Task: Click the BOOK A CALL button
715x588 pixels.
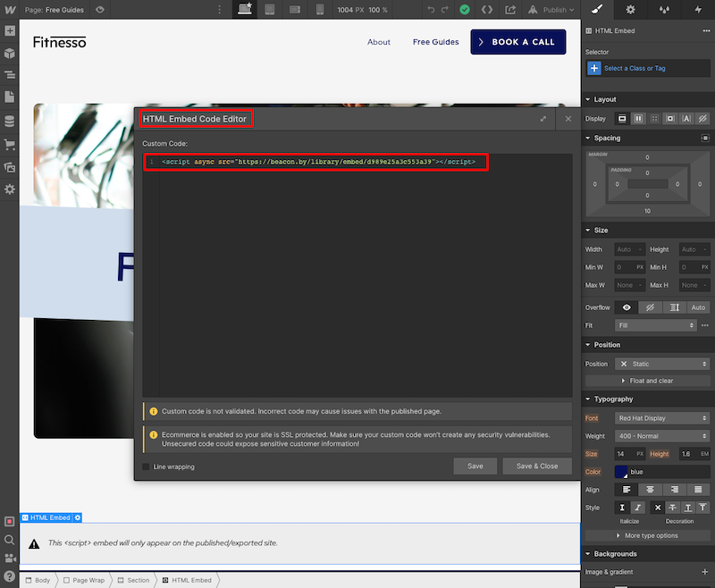Action: tap(518, 42)
